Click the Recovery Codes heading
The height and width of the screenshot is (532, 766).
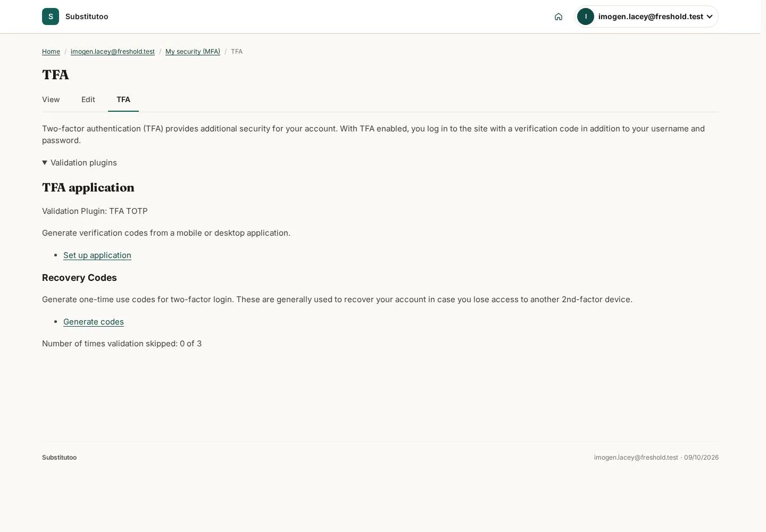click(x=79, y=278)
